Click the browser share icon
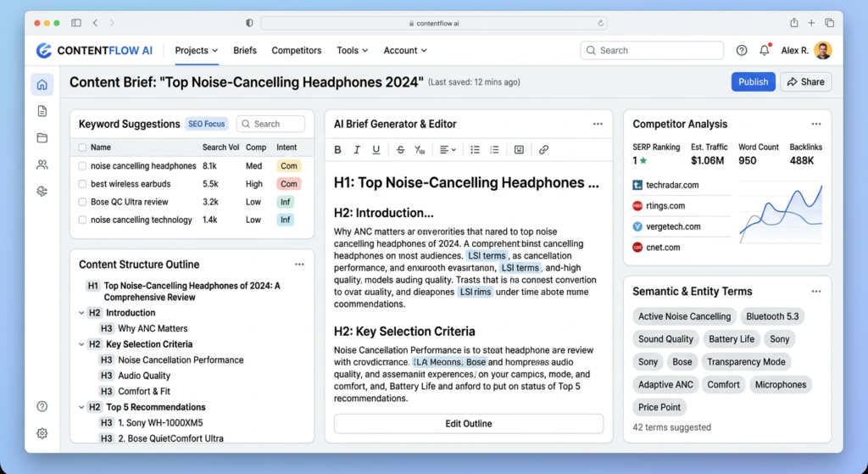This screenshot has height=474, width=868. [x=793, y=23]
